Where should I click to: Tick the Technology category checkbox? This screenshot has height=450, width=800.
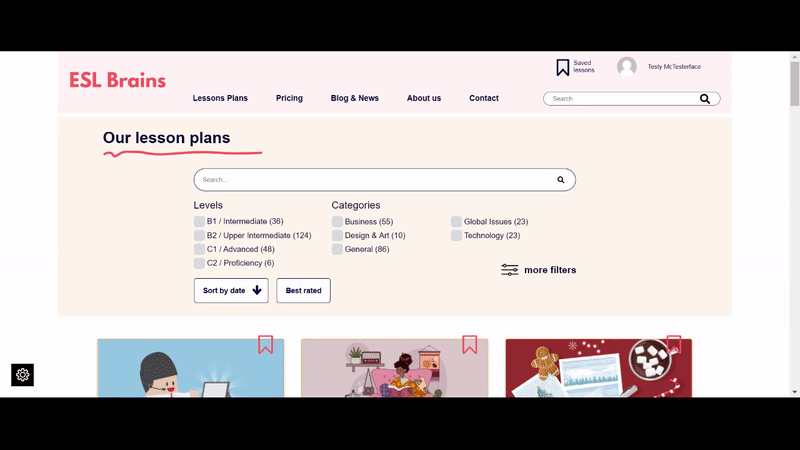(456, 236)
